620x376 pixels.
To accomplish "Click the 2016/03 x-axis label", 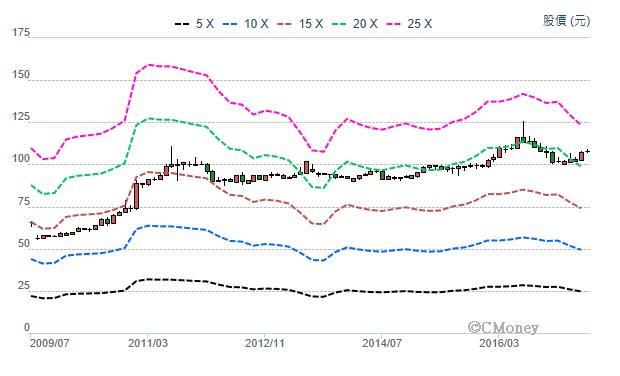I will pyautogui.click(x=499, y=343).
